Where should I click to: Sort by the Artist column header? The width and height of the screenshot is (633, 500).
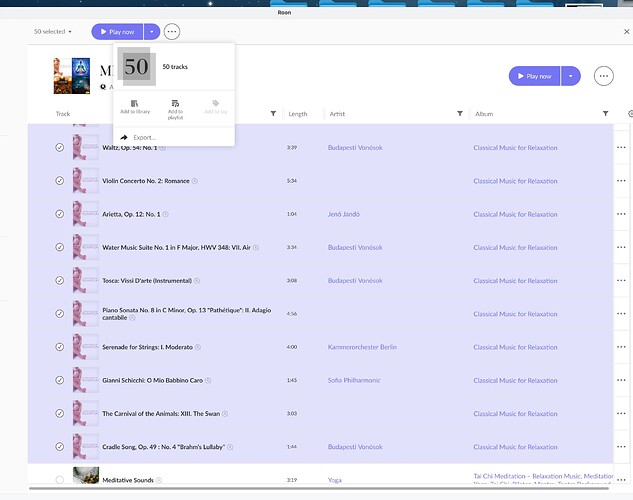point(337,114)
